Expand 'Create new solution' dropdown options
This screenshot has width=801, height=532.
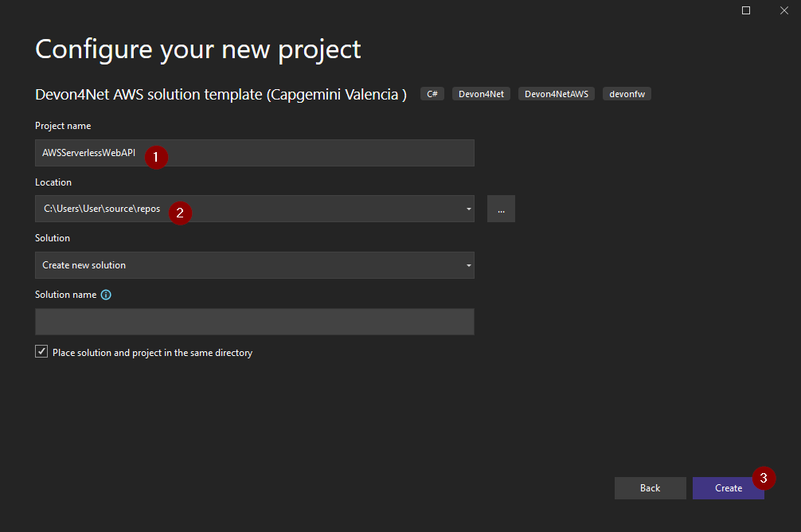[468, 264]
